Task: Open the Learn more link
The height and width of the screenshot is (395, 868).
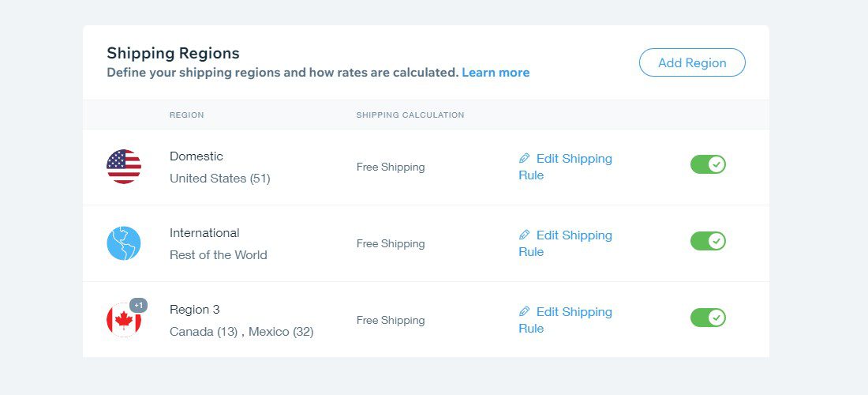Action: pos(496,73)
